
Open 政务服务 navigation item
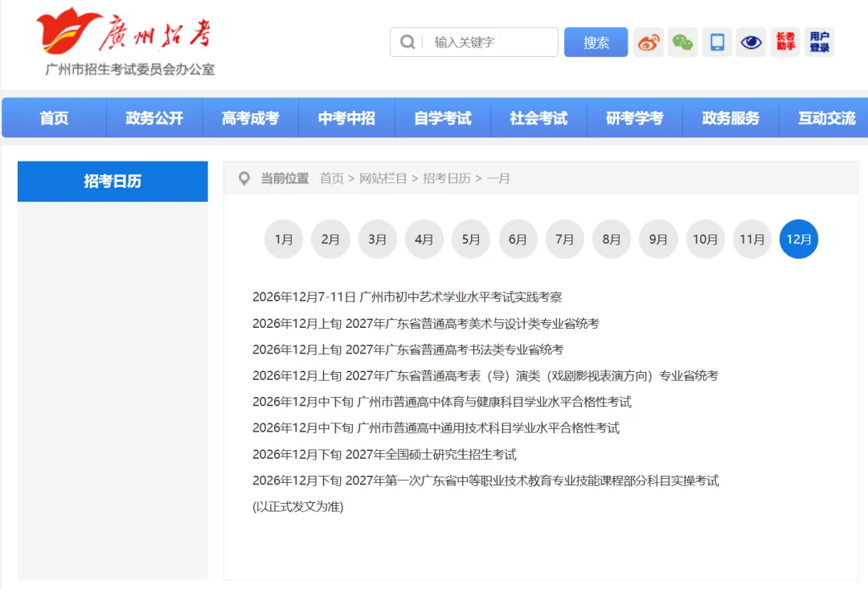(731, 118)
